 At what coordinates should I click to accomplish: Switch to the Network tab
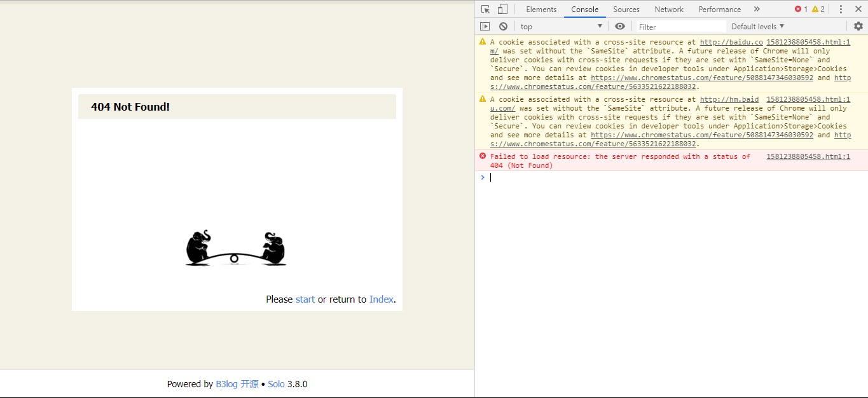[669, 9]
